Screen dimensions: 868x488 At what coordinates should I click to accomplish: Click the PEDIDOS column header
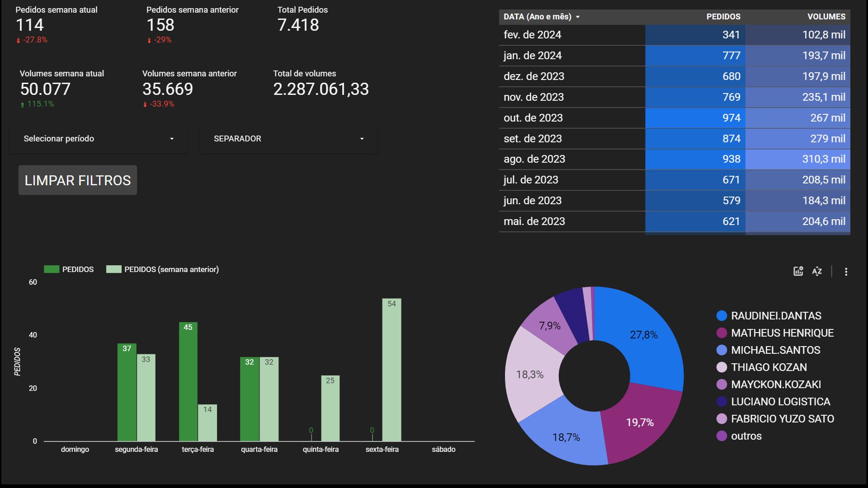(723, 17)
